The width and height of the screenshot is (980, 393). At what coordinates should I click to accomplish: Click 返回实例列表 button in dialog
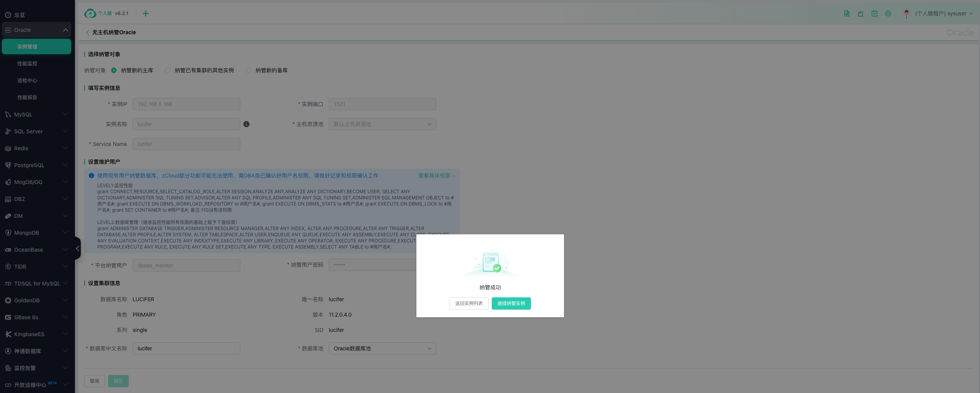(x=469, y=303)
